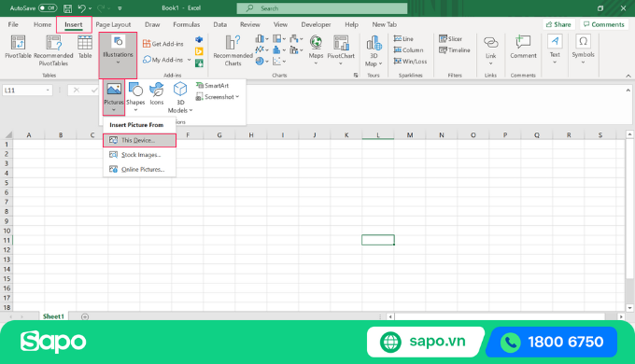The width and height of the screenshot is (635, 364).
Task: Insert a Timeline filter
Action: pos(455,50)
